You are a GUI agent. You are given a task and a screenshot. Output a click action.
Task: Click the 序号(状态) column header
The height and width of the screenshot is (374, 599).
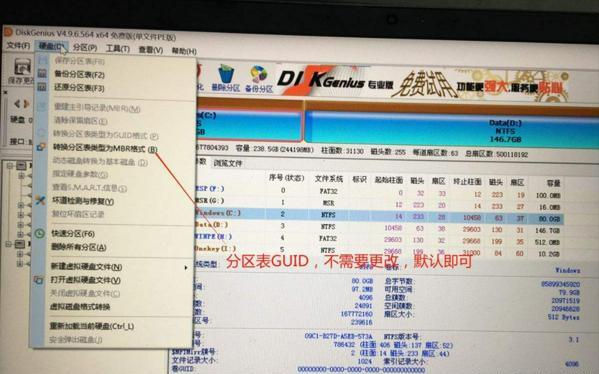tap(287, 178)
